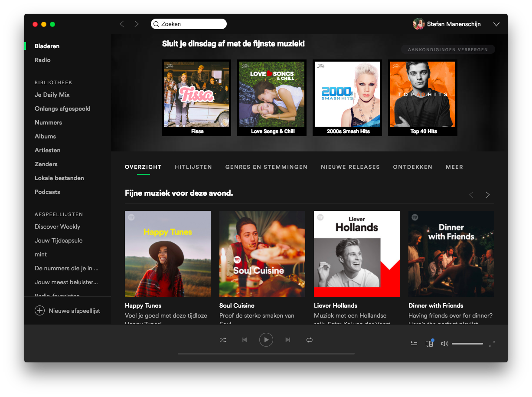Click the profile avatar picture

tap(418, 24)
